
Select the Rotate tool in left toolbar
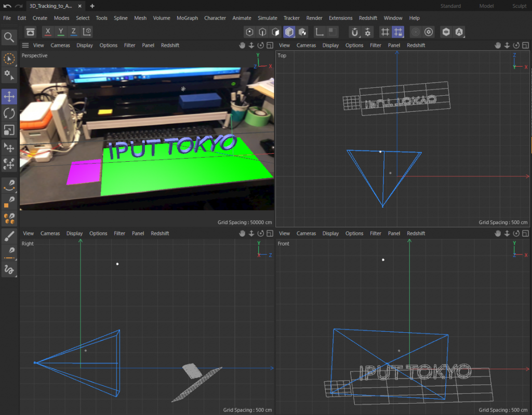coord(9,113)
